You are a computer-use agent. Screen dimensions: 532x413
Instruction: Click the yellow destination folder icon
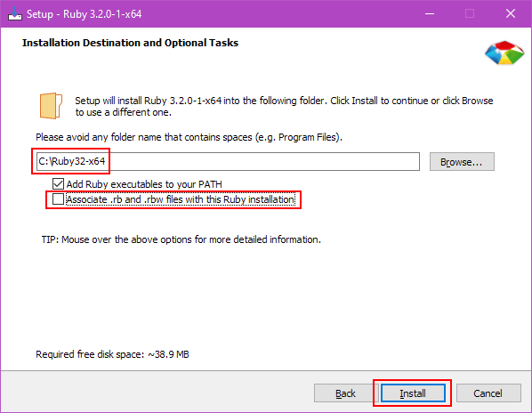click(x=51, y=106)
